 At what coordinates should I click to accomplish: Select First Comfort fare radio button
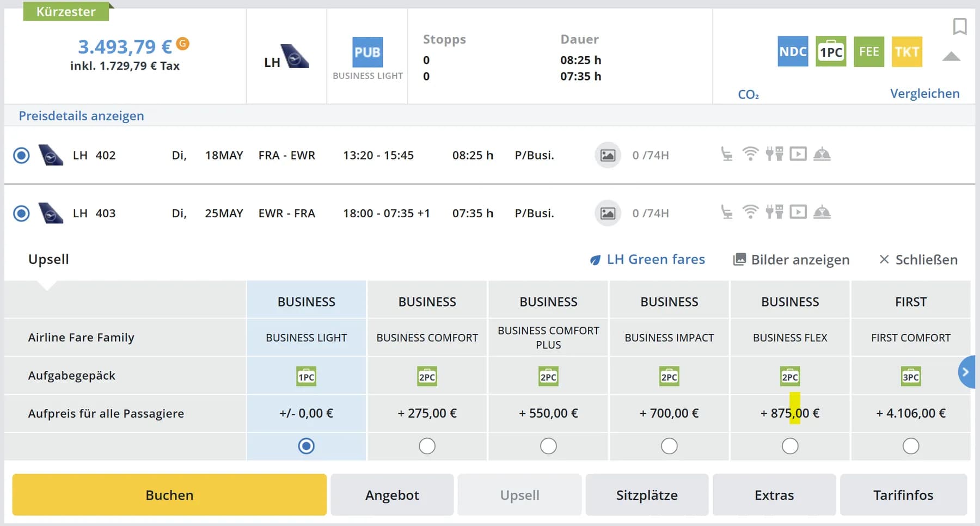(x=911, y=447)
